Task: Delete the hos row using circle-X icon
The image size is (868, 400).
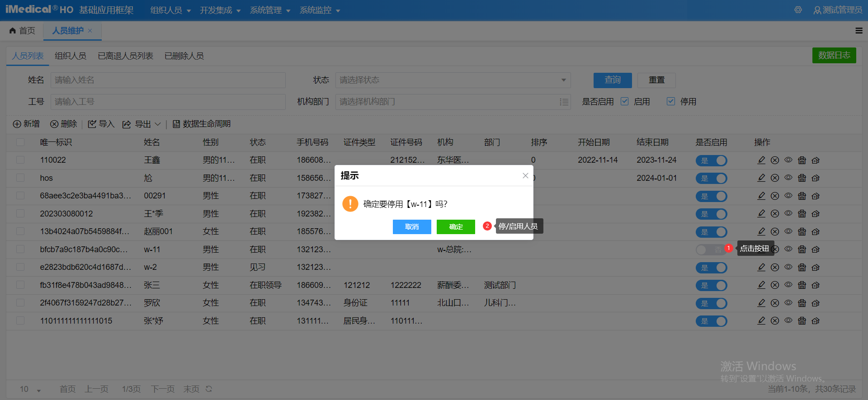Action: click(775, 178)
